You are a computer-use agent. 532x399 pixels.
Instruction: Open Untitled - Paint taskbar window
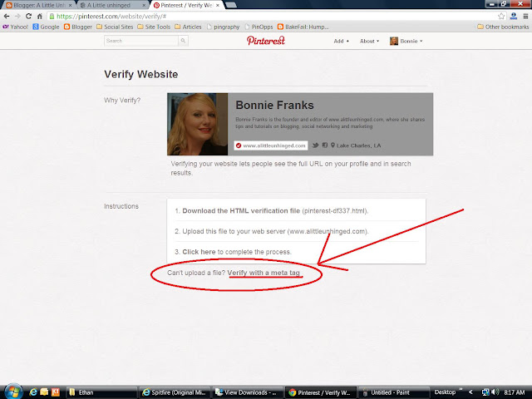tap(393, 392)
